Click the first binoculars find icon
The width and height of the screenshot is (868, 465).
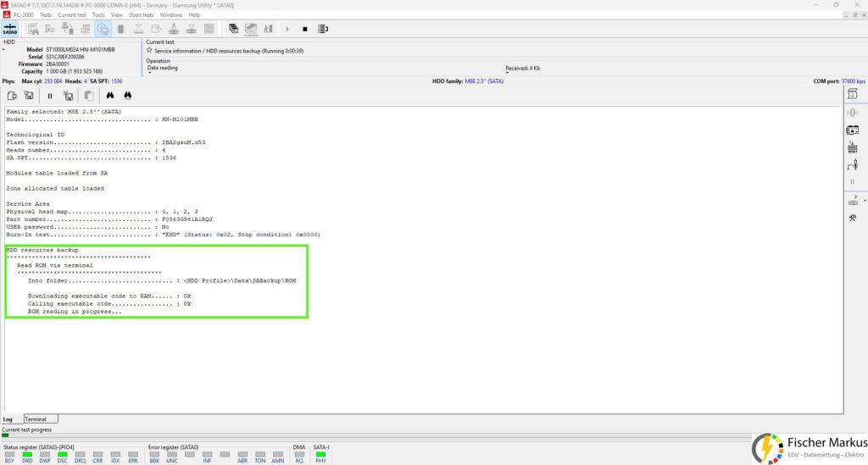click(x=110, y=96)
